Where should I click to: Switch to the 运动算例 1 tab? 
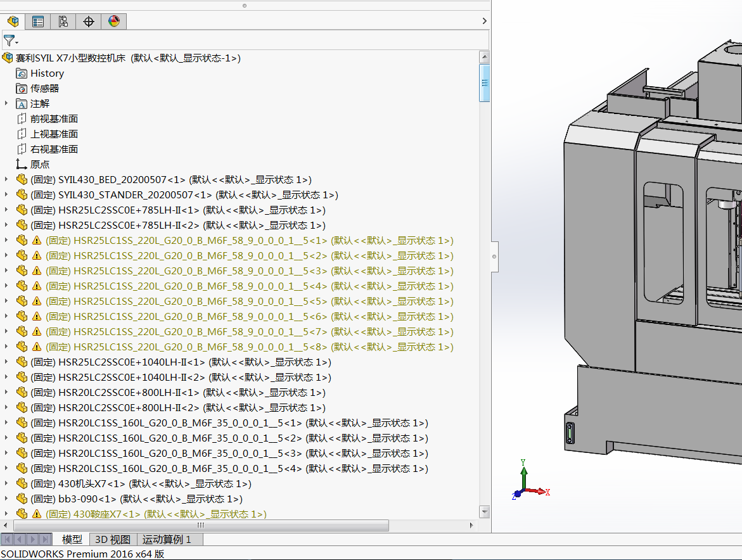click(x=170, y=540)
